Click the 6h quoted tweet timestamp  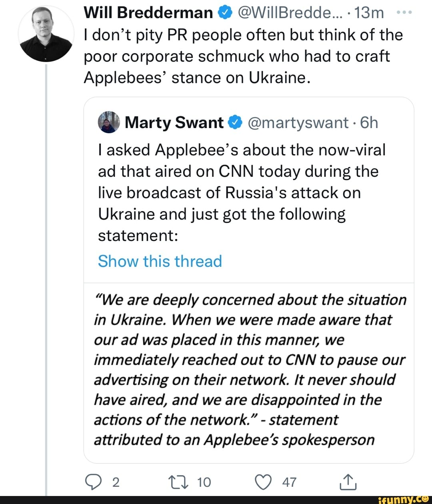(369, 122)
